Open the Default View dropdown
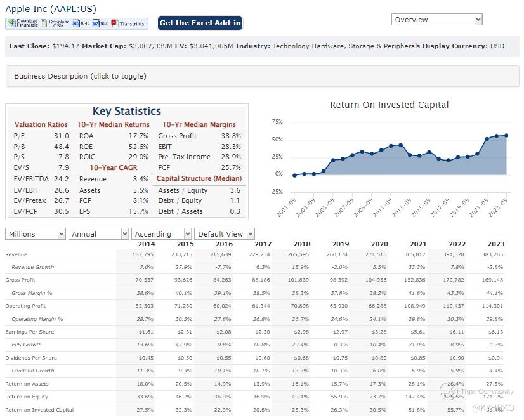Screen dimensions: 524x420 point(224,234)
